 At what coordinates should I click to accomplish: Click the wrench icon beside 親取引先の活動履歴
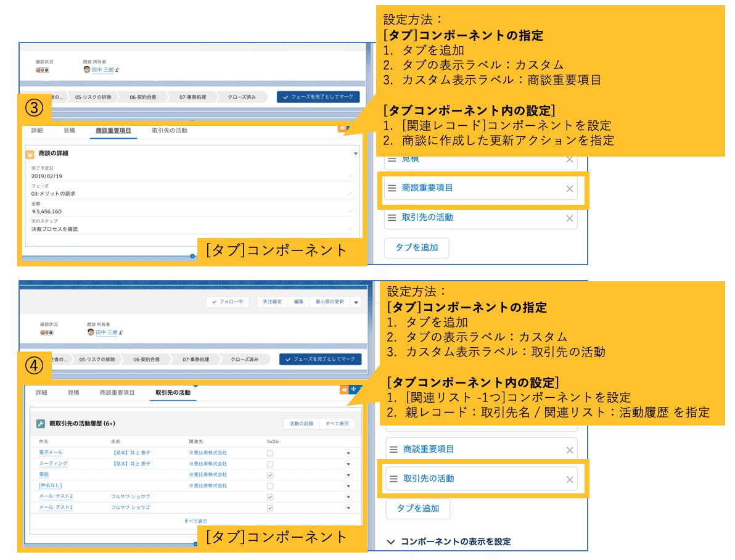pyautogui.click(x=41, y=424)
